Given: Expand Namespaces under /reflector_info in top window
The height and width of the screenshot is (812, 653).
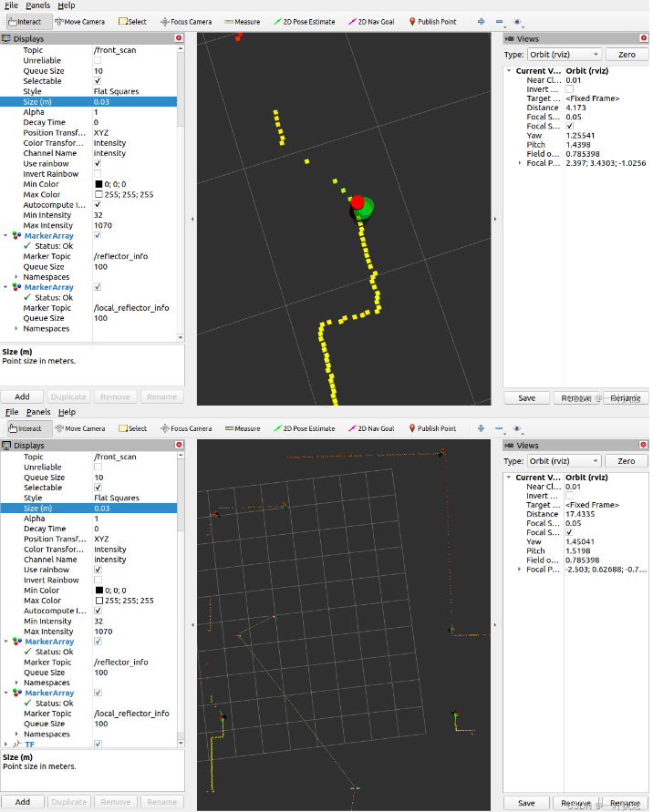Looking at the screenshot, I should pos(16,276).
